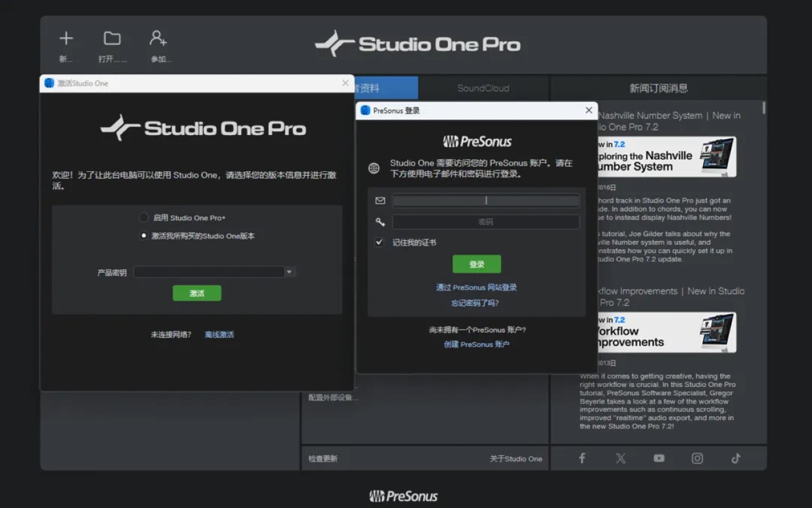
Task: Click the 密码 password field
Action: 486,222
